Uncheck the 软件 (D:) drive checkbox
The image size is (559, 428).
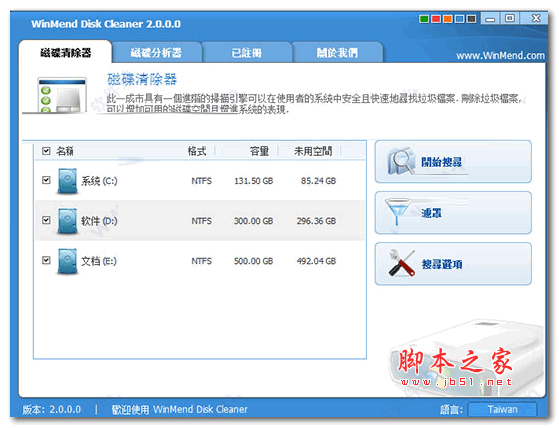pos(46,220)
